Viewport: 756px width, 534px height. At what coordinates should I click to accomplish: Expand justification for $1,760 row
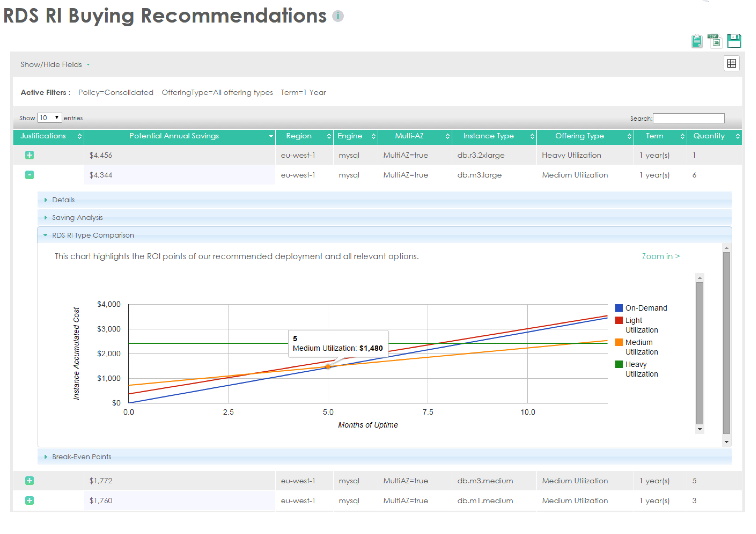tap(29, 501)
